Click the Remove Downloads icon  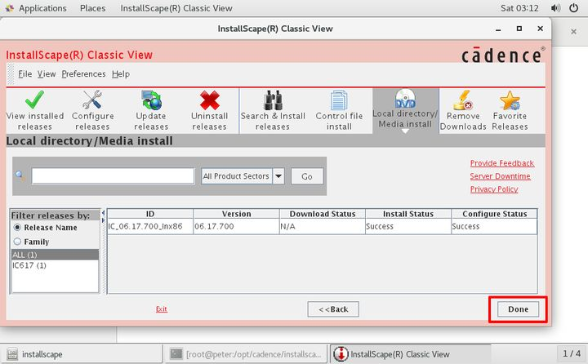coord(463,100)
